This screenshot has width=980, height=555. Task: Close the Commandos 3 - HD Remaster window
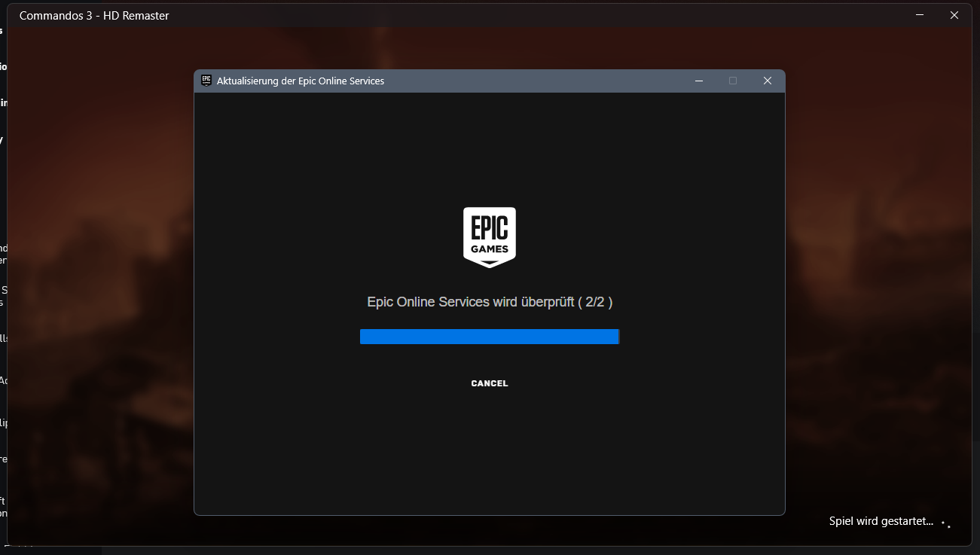(954, 15)
